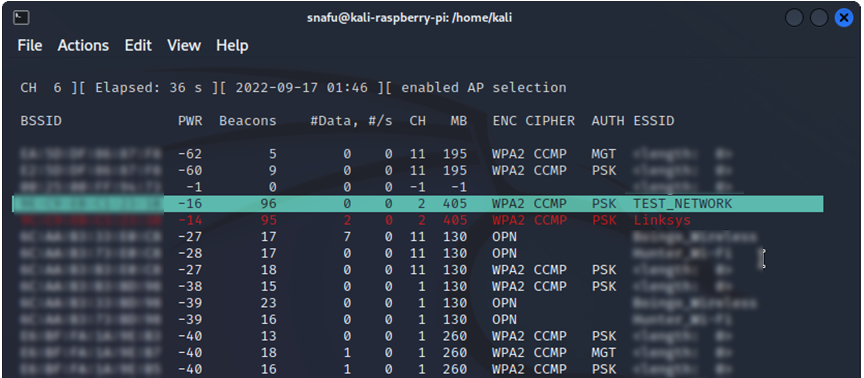Click the 7 data count value
This screenshot has width=864, height=378.
347,237
